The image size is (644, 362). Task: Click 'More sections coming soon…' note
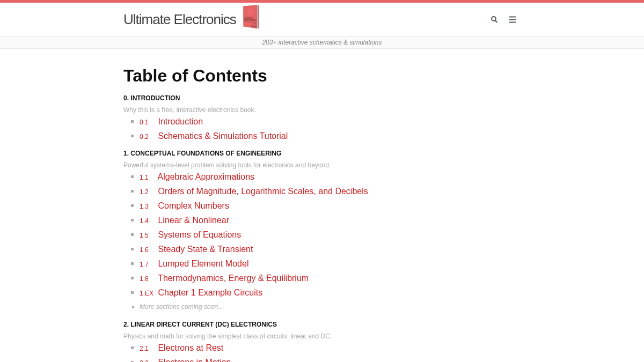pyautogui.click(x=182, y=307)
